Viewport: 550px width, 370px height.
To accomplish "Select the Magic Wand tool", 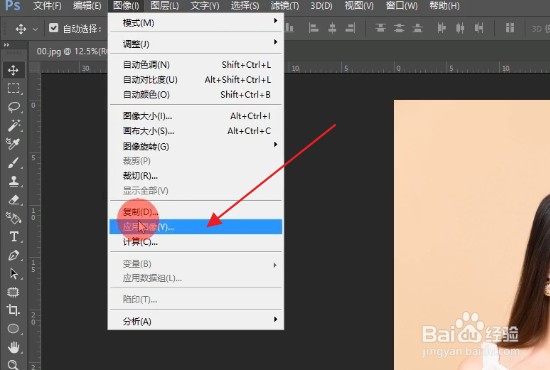I will click(13, 125).
